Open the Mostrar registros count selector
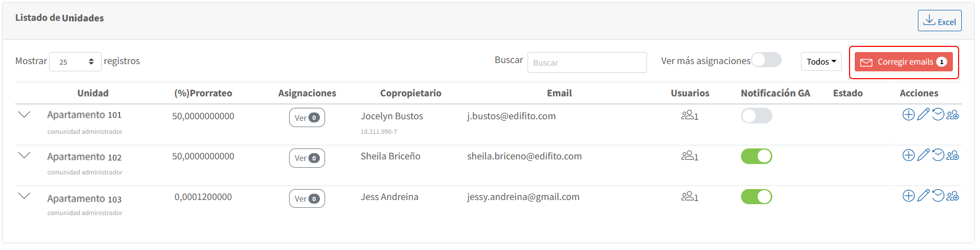The image size is (980, 250). [x=75, y=61]
